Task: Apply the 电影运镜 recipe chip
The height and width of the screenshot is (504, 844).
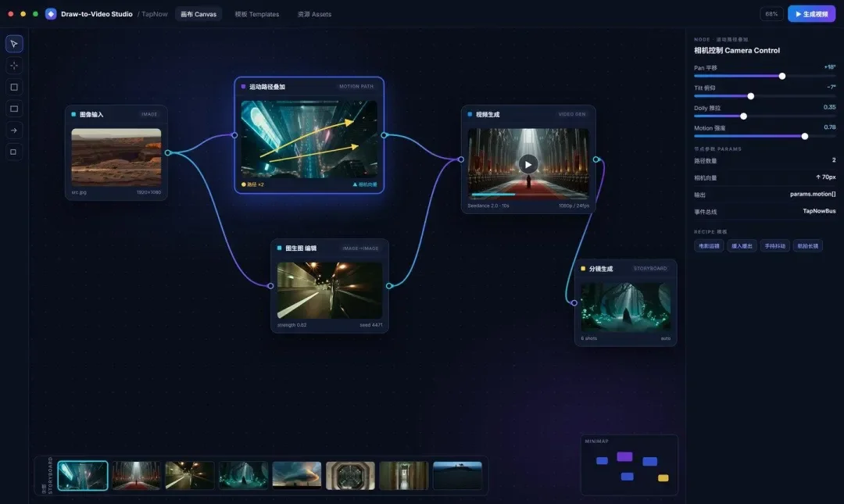Action: pyautogui.click(x=709, y=246)
